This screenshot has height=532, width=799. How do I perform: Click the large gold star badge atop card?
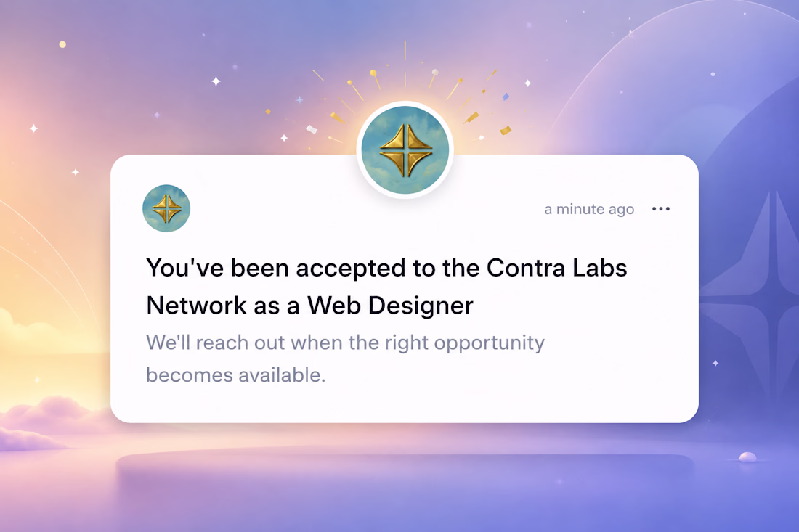405,150
